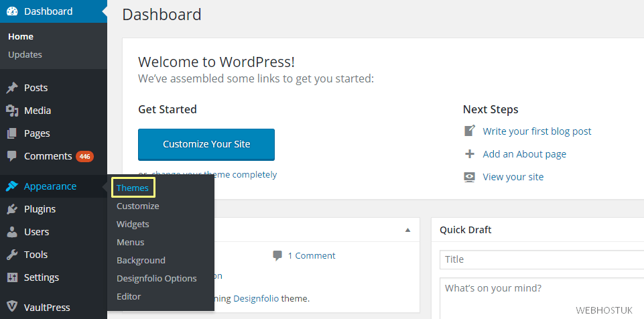Image resolution: width=644 pixels, height=319 pixels.
Task: Click the Appearance paintbrush icon
Action: [12, 186]
